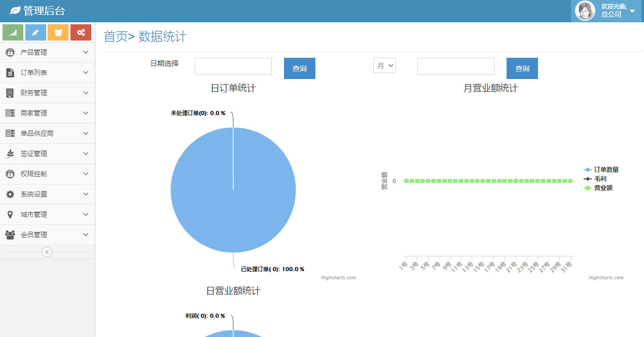Click the document icon next to 订单列表
Image resolution: width=644 pixels, height=337 pixels.
[10, 72]
